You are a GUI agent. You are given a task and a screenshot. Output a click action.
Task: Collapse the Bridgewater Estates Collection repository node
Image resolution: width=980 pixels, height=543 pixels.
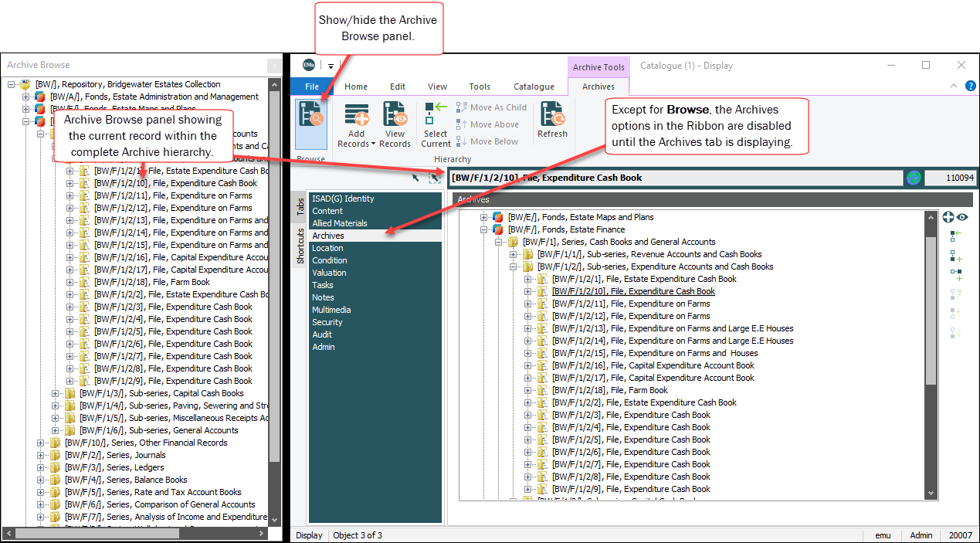(x=12, y=84)
